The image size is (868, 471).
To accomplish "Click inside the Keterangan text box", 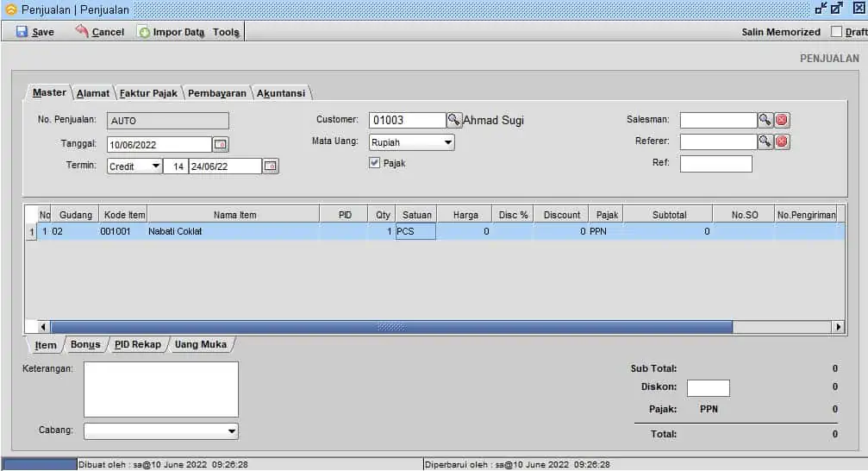I will click(x=160, y=389).
